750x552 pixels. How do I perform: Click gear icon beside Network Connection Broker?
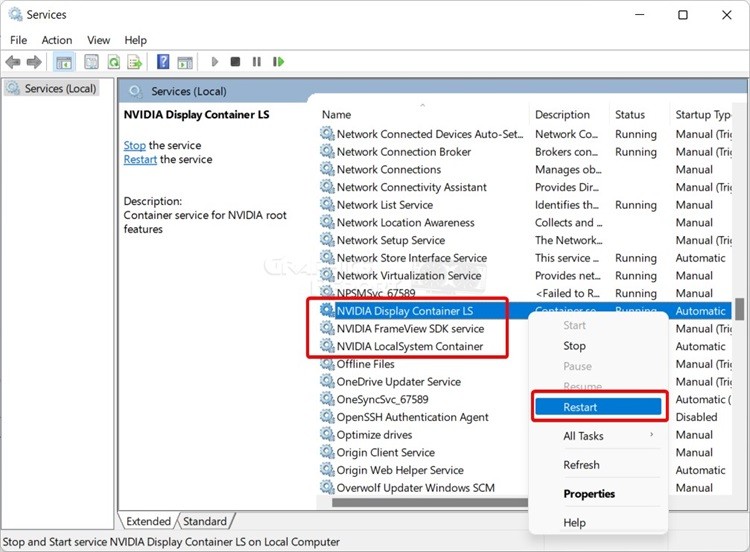(x=327, y=151)
